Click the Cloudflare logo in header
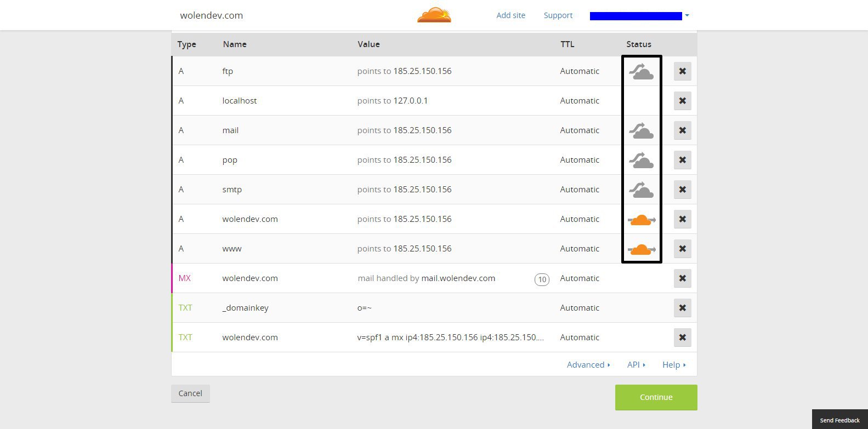The image size is (868, 429). 434,15
